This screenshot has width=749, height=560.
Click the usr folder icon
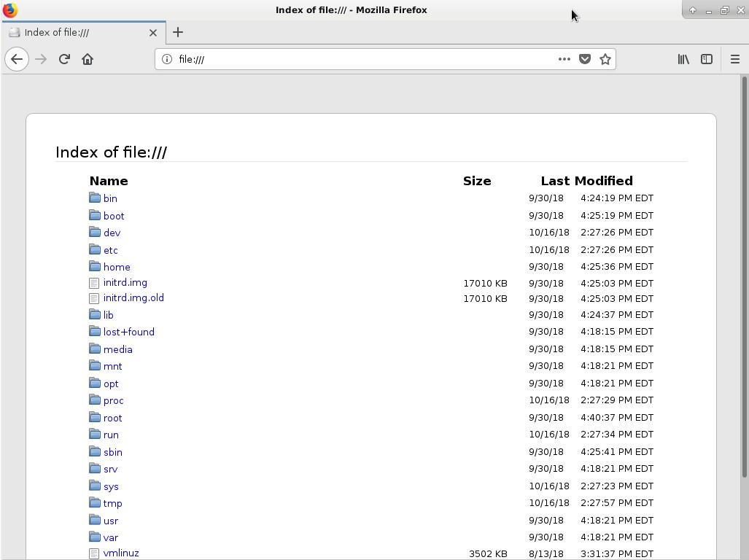coord(95,520)
